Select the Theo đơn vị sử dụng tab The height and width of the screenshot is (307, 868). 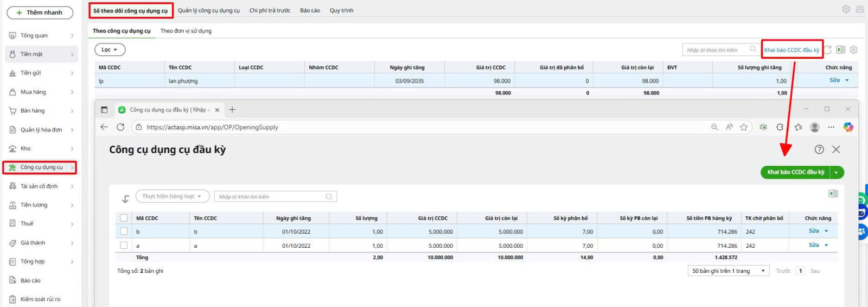[x=186, y=31]
